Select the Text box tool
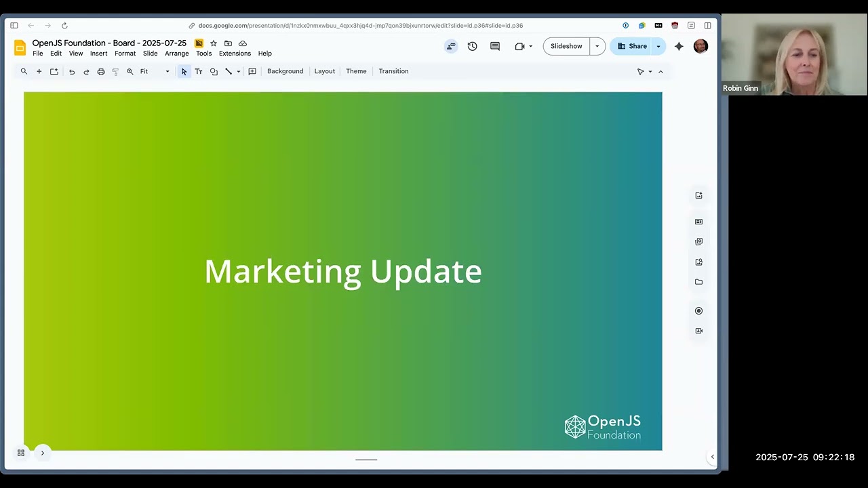This screenshot has height=488, width=868. coord(199,71)
